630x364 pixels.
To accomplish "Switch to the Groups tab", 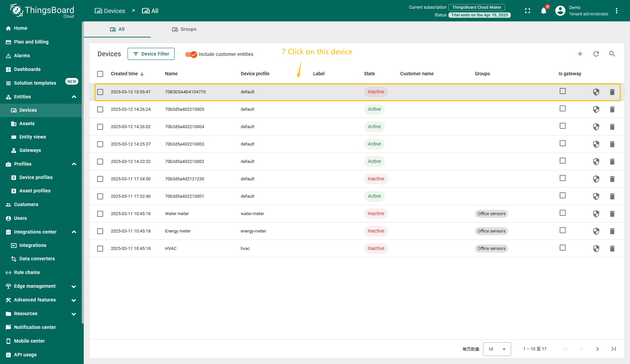I will pyautogui.click(x=184, y=29).
